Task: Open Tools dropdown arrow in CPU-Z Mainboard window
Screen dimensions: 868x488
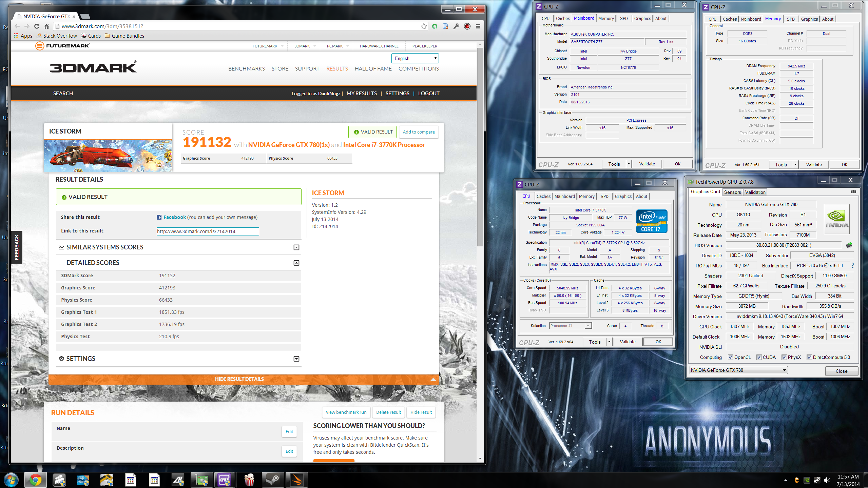Action: [628, 164]
